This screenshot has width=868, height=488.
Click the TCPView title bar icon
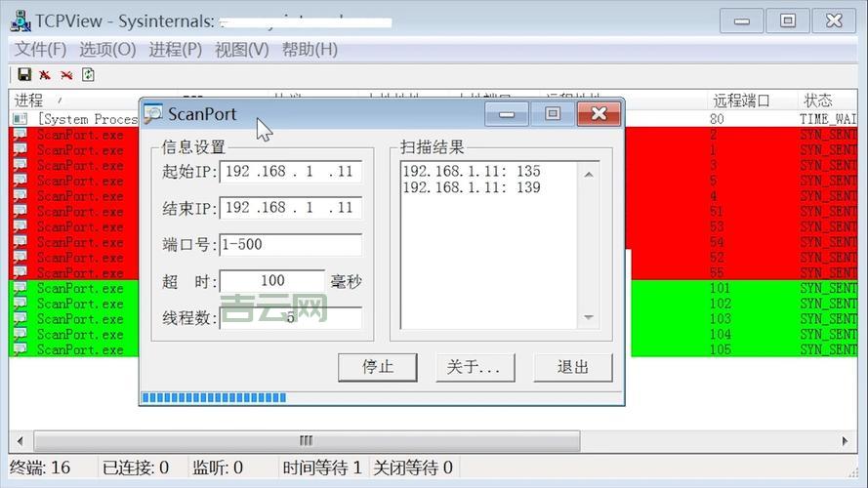coord(20,20)
